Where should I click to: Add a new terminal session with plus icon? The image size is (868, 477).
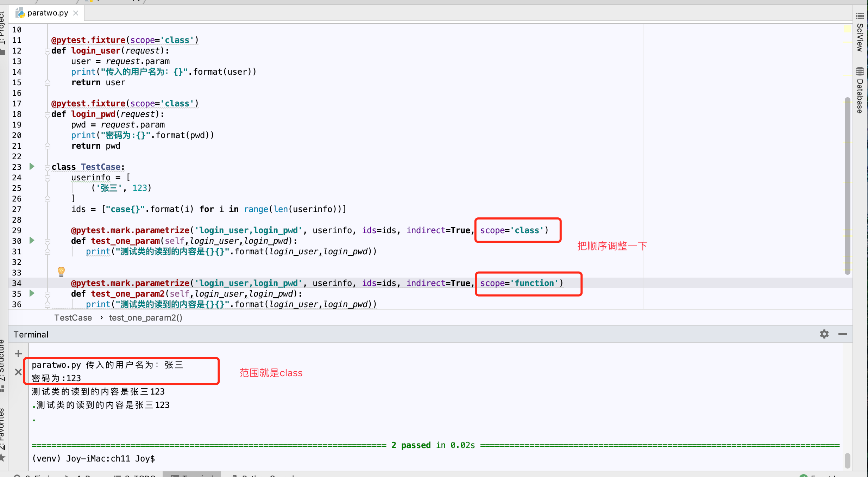click(x=18, y=354)
